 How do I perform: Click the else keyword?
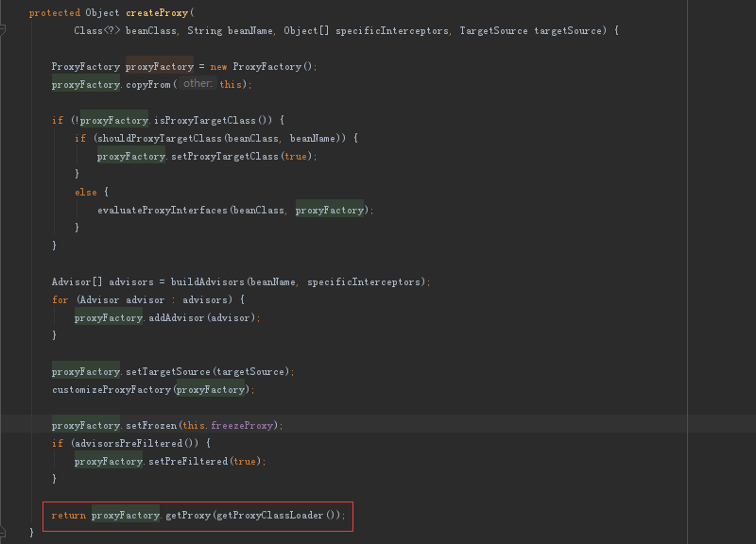(86, 193)
